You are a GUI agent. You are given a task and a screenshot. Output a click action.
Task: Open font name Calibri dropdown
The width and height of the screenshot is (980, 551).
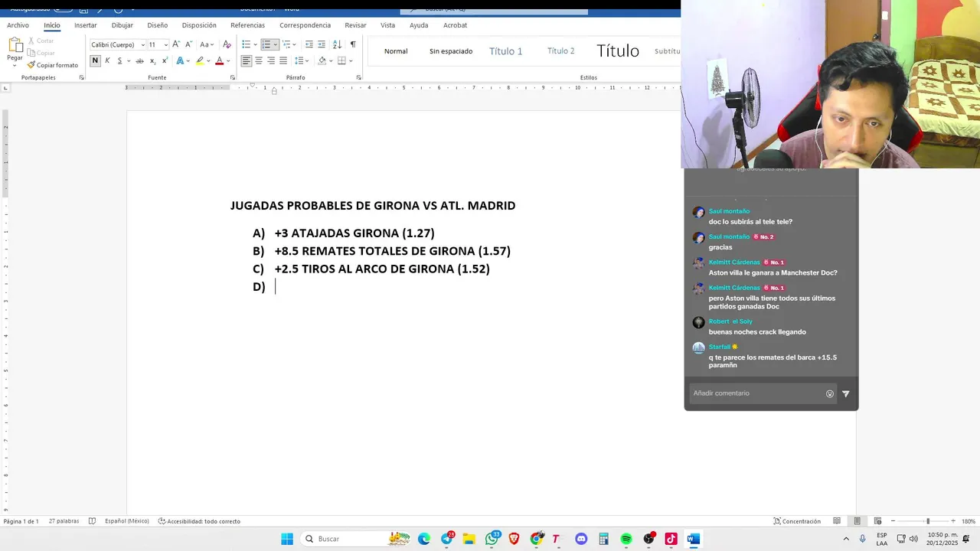tap(142, 44)
